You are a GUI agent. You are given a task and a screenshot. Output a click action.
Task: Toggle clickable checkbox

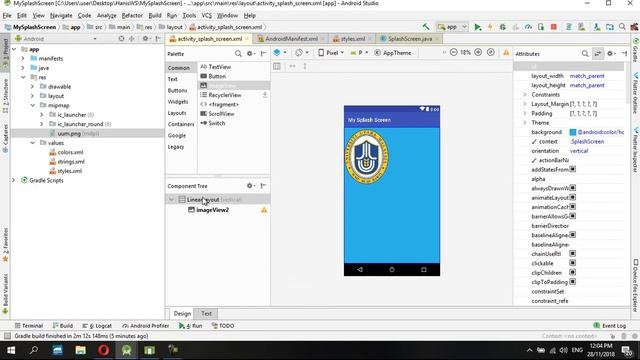pos(573,263)
